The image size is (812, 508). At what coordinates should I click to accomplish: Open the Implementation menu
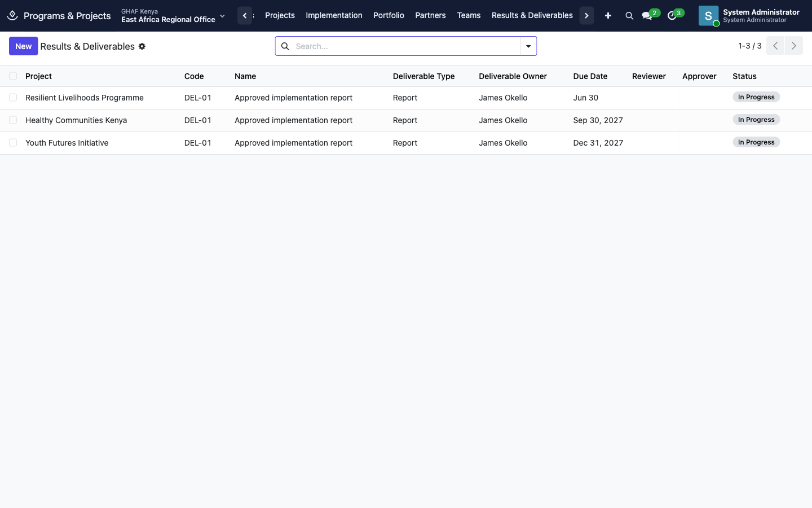click(334, 16)
